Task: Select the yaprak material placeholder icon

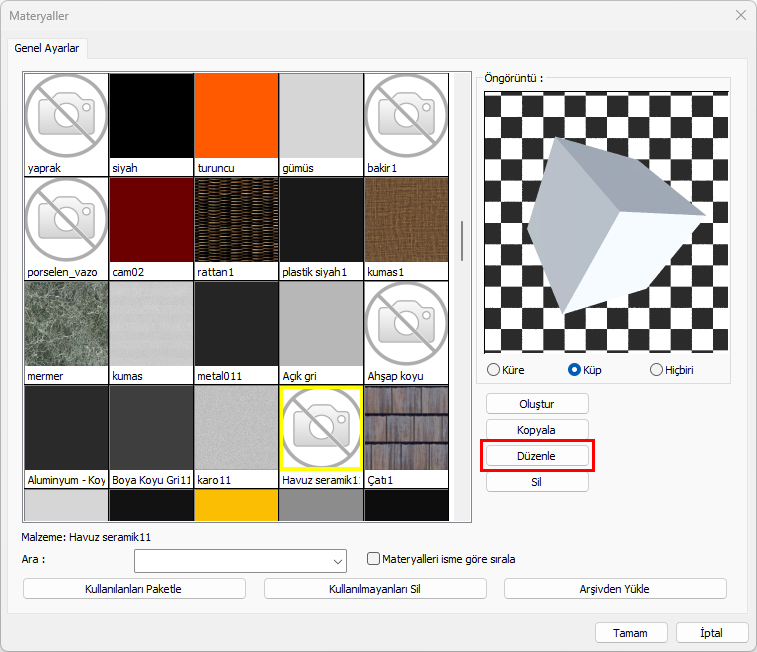Action: (66, 116)
